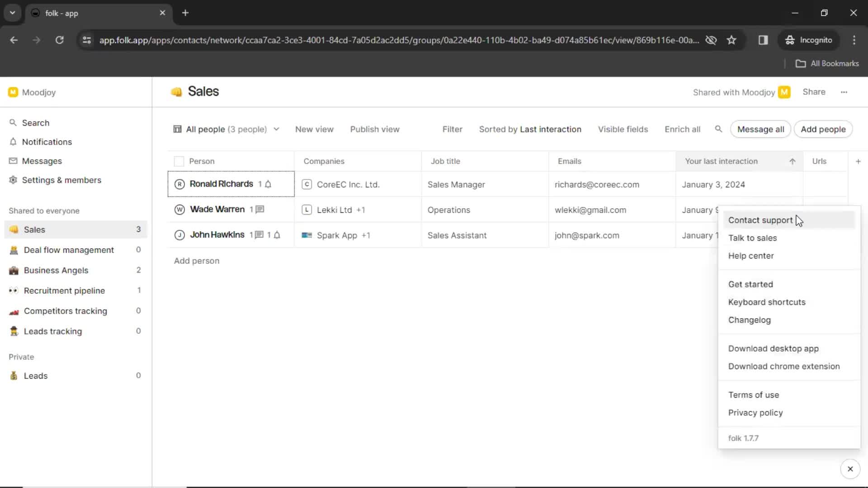
Task: Click New view
Action: pyautogui.click(x=314, y=129)
